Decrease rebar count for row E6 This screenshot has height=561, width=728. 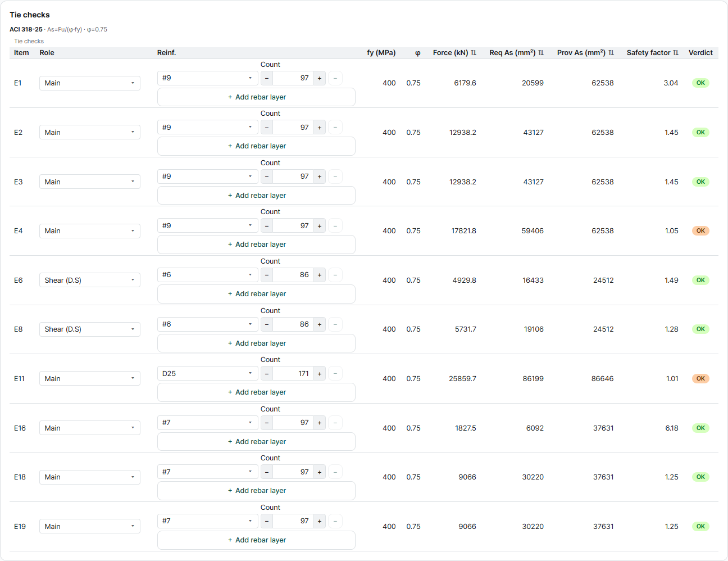[x=267, y=275]
